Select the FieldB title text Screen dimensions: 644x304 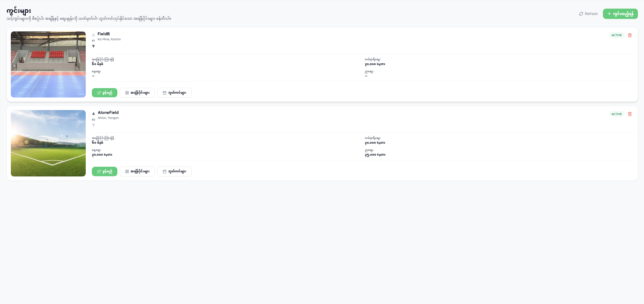tap(103, 34)
